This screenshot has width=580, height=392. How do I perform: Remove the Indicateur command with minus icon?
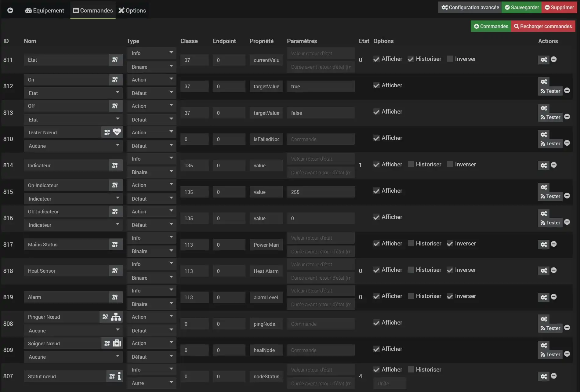tap(554, 165)
